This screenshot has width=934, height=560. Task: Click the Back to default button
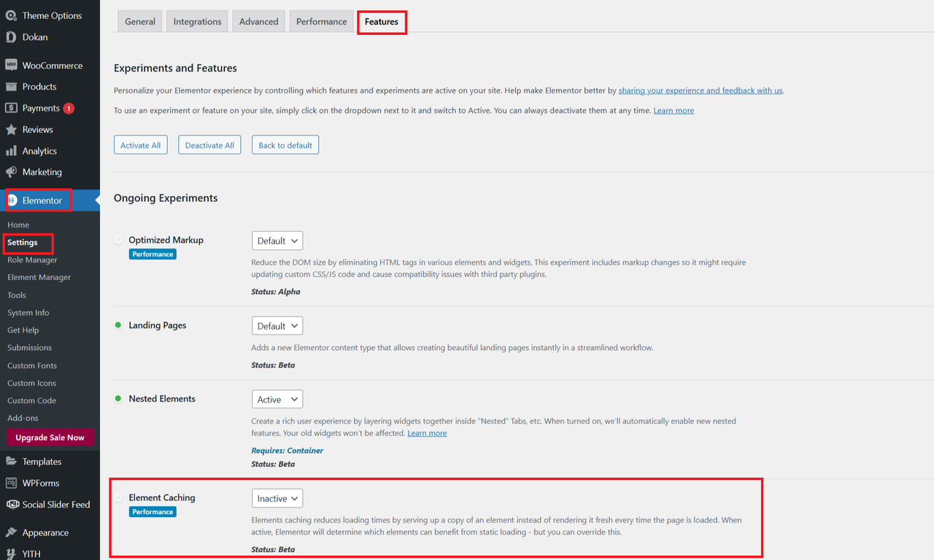click(285, 145)
